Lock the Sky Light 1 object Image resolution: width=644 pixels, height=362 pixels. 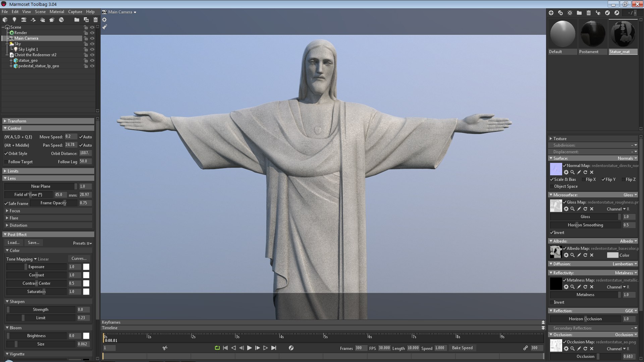coord(86,49)
